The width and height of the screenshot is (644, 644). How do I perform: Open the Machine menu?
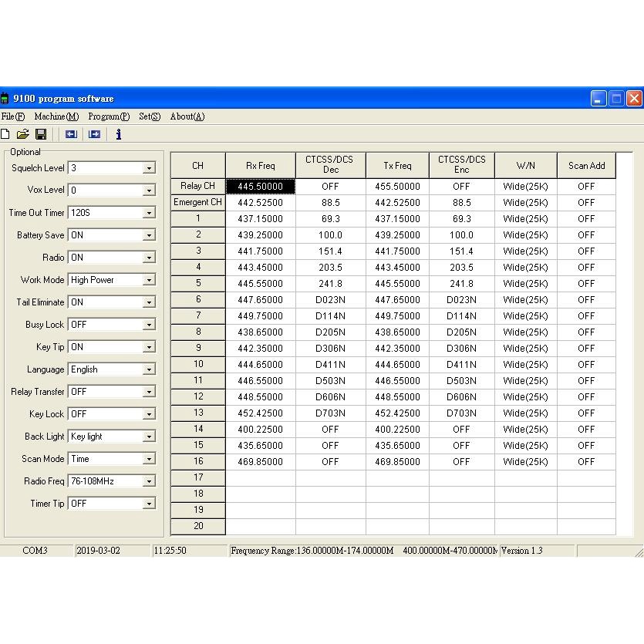click(56, 116)
